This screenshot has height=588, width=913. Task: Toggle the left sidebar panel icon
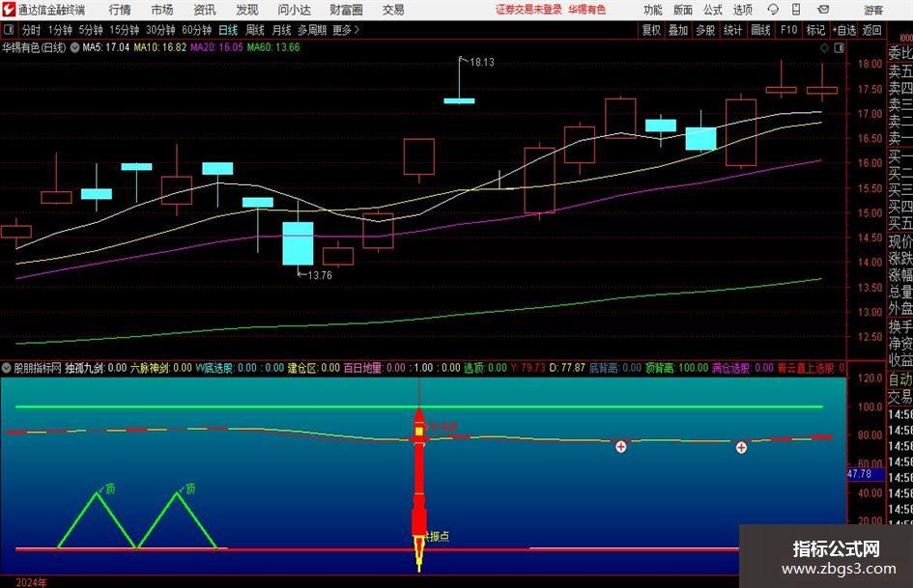8,30
